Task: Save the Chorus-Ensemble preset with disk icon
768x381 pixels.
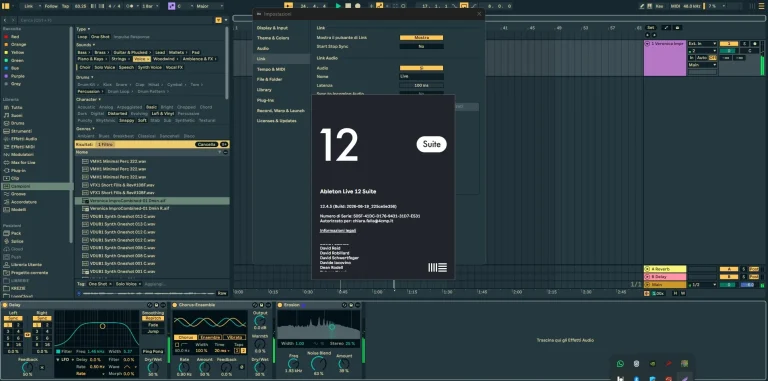Action: [262, 305]
